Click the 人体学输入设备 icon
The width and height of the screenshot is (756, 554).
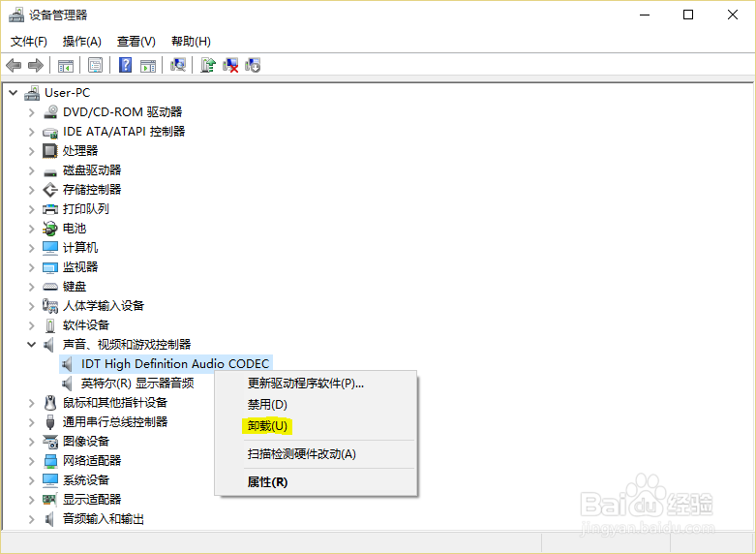point(50,306)
